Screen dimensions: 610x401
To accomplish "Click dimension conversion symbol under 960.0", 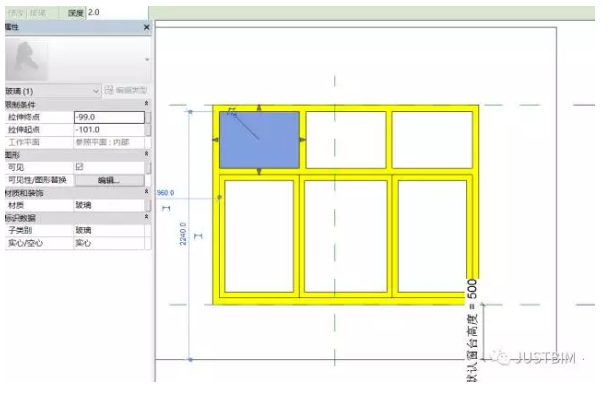I will click(166, 208).
